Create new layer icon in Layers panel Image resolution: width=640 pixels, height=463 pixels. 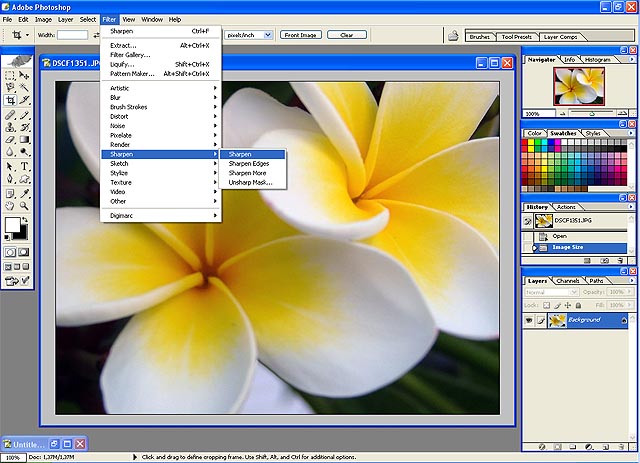[x=605, y=447]
